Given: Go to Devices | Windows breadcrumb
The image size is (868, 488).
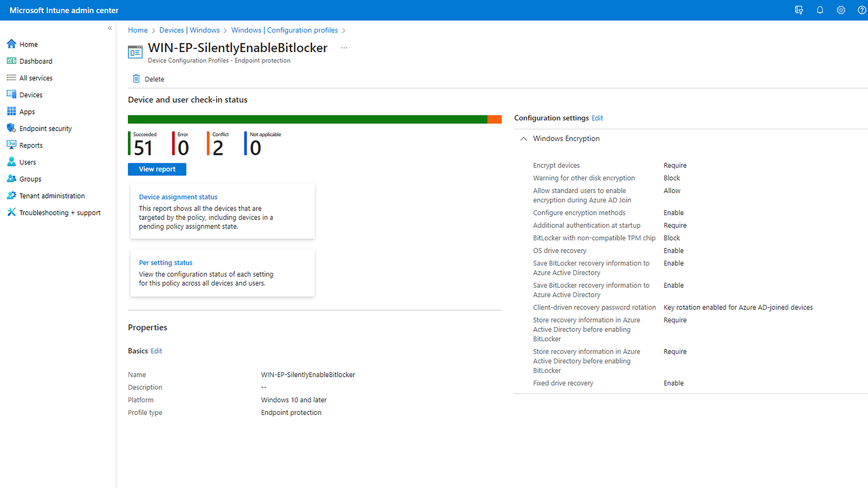Looking at the screenshot, I should pos(190,30).
